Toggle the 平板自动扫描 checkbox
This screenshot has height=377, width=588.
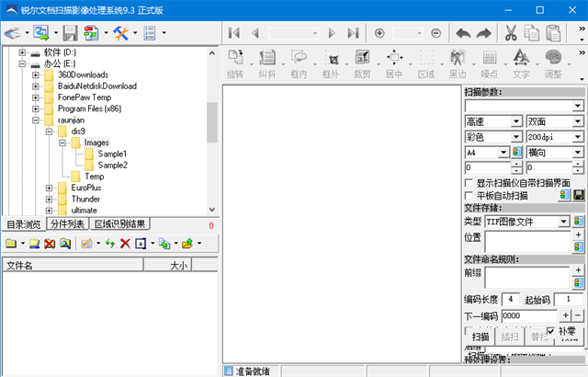pos(469,196)
